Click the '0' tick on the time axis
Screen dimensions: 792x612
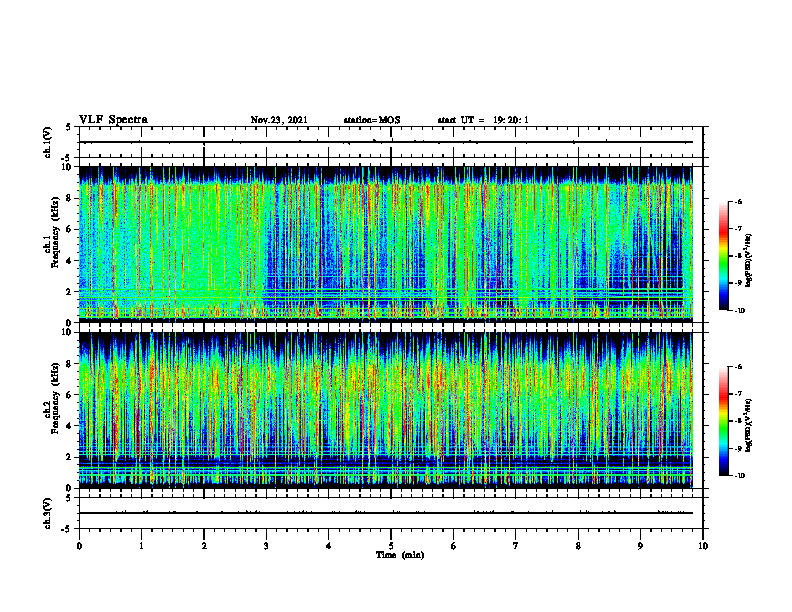click(x=79, y=546)
